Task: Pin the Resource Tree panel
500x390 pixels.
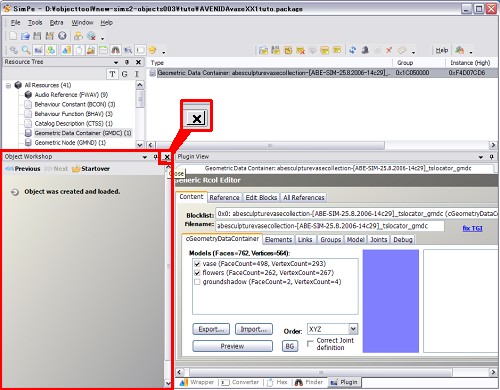Action: point(127,62)
